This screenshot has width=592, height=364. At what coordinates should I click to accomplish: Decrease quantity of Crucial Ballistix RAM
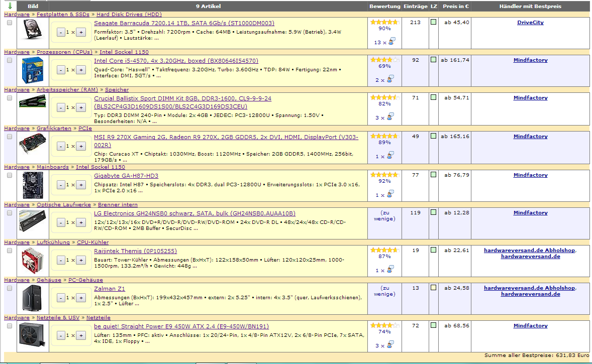tap(61, 108)
